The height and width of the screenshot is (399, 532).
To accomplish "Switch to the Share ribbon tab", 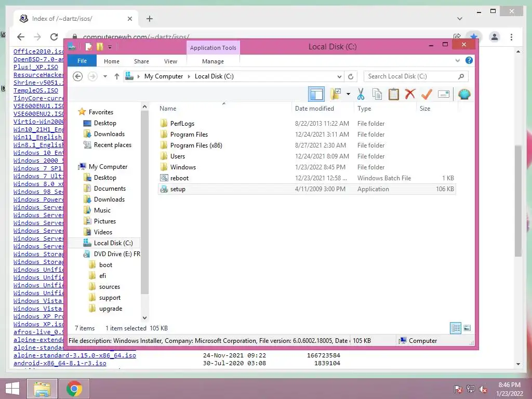I will tap(141, 61).
